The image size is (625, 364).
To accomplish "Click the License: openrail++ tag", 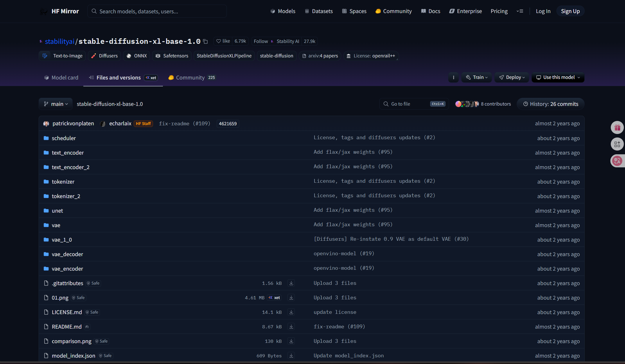I will 371,56.
